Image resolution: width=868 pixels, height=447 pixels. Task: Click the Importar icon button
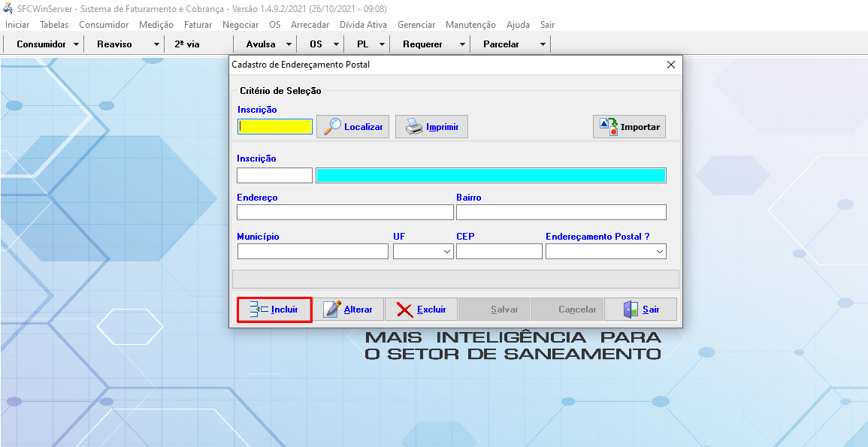click(608, 127)
